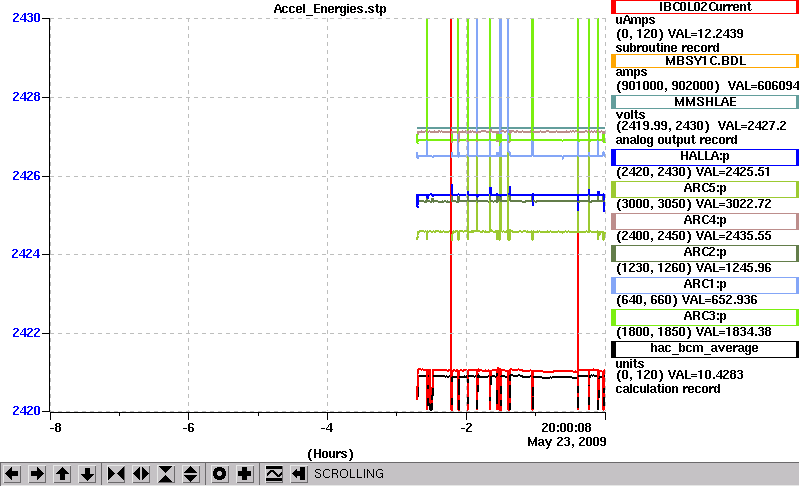This screenshot has width=799, height=486.
Task: Click the uAmps unit label
Action: coord(635,20)
